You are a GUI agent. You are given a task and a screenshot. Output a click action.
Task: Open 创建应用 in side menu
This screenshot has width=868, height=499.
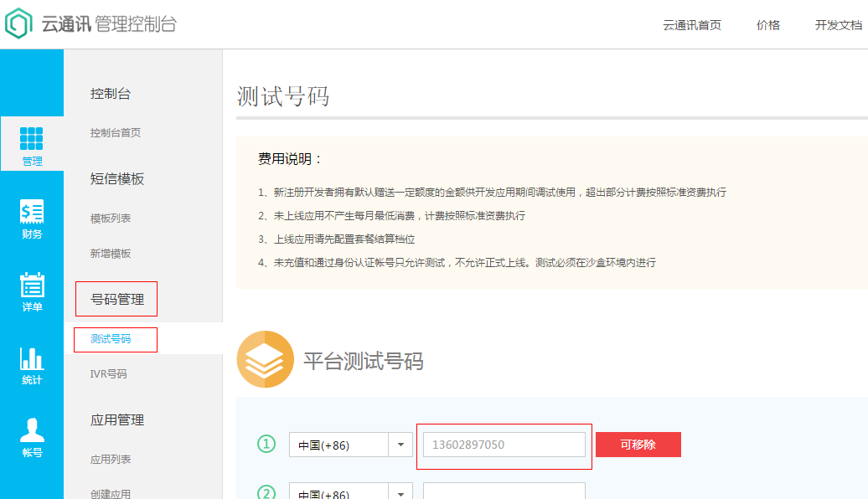tap(110, 493)
